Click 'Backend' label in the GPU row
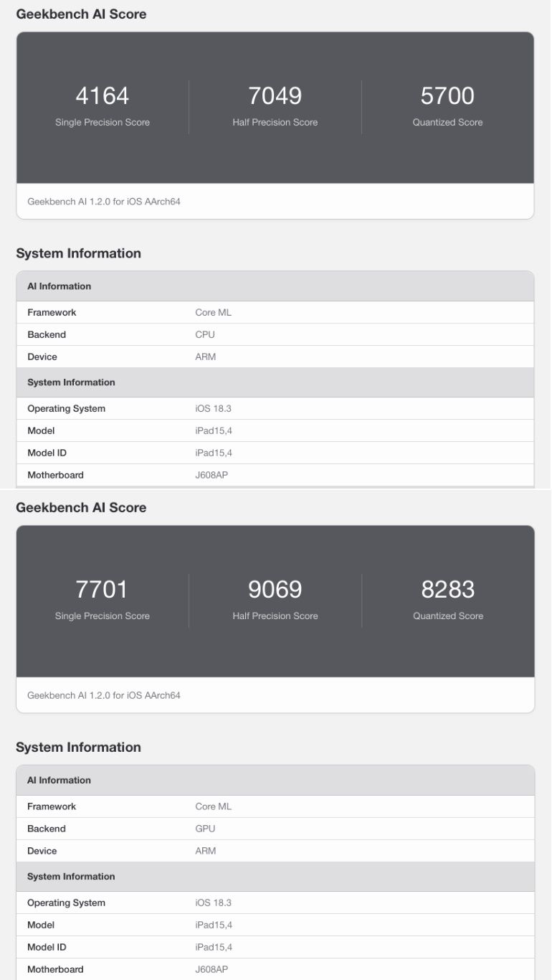 point(47,829)
